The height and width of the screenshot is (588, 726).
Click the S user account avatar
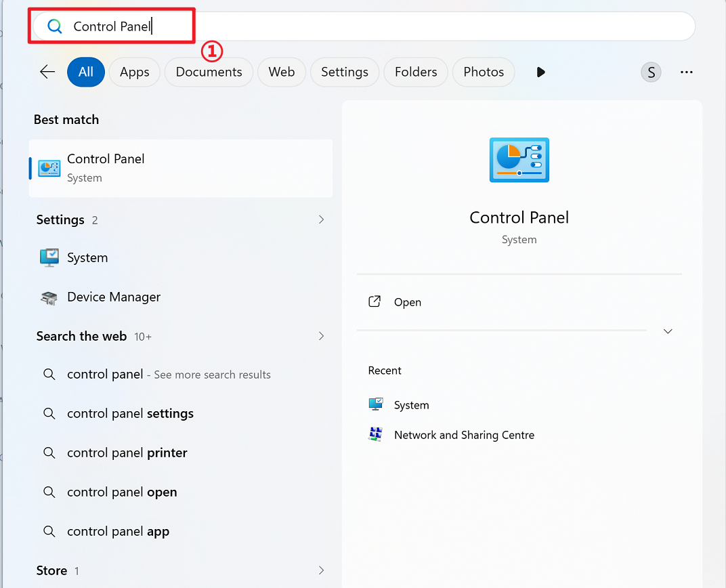click(651, 72)
